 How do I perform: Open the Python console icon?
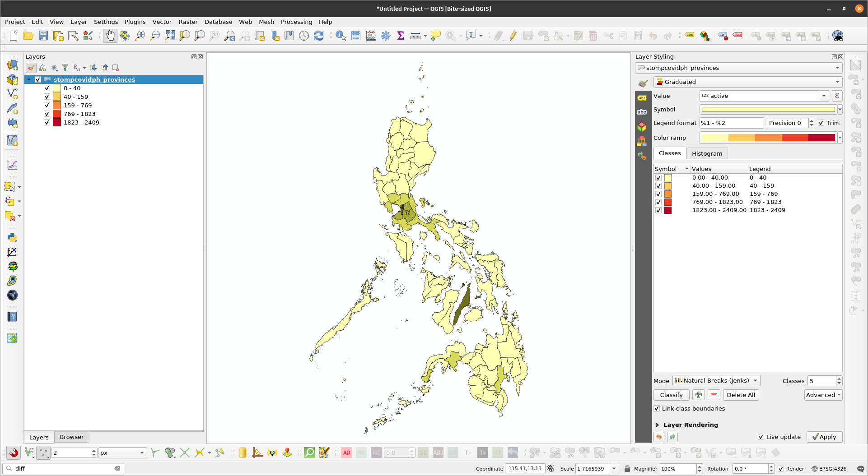[x=12, y=237]
